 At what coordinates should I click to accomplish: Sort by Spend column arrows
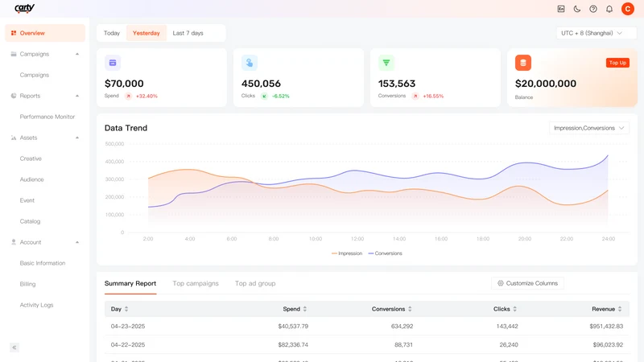tap(305, 309)
